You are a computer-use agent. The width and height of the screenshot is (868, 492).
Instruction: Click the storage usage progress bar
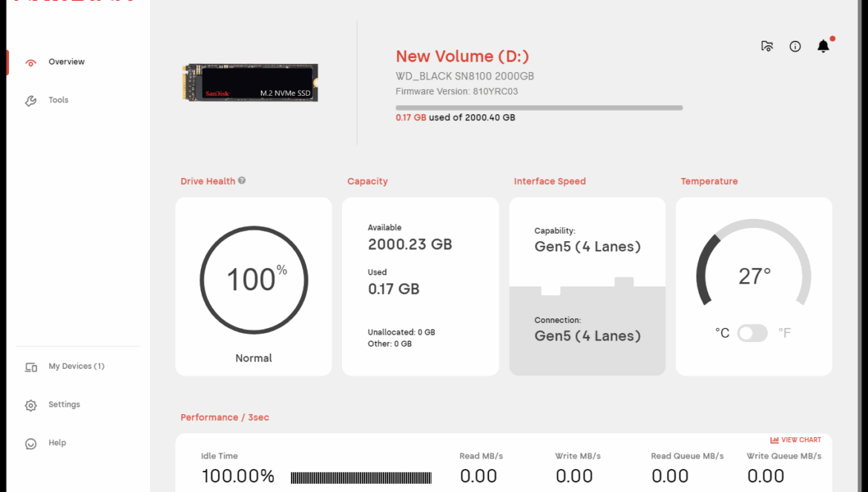[539, 108]
